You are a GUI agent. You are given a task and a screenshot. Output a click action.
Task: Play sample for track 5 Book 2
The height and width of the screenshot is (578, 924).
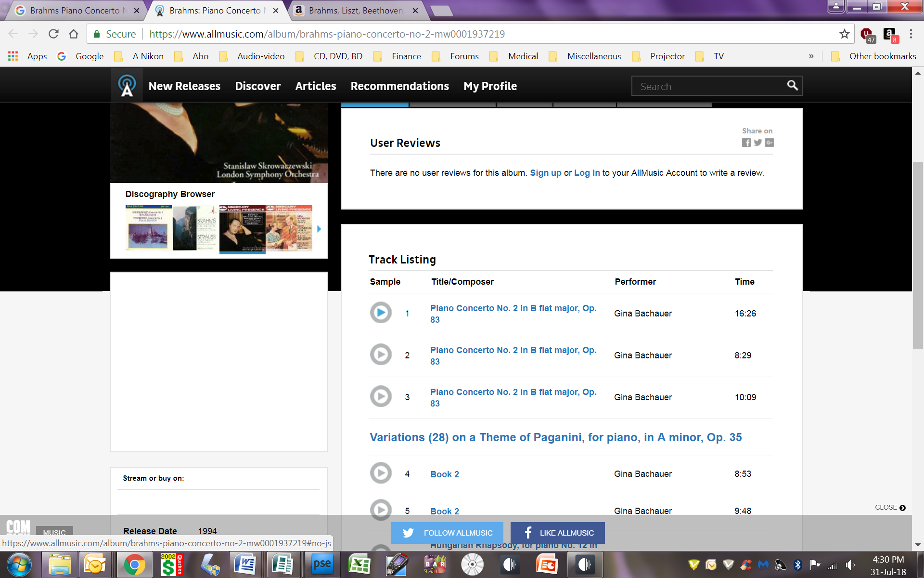[381, 510]
